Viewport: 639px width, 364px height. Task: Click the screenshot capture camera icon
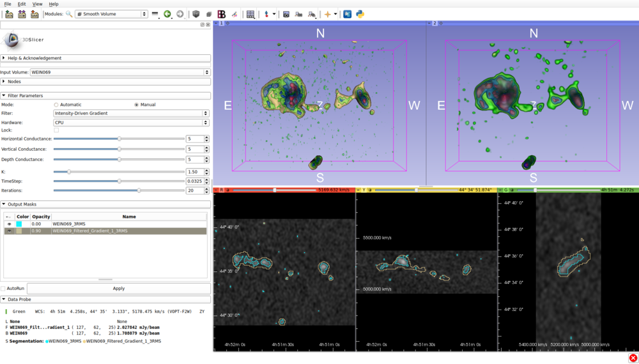pos(286,14)
